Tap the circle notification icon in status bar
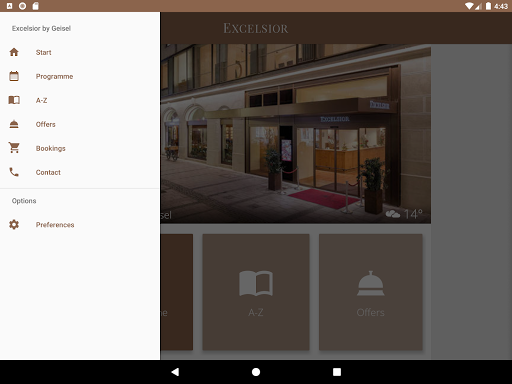 tap(22, 6)
